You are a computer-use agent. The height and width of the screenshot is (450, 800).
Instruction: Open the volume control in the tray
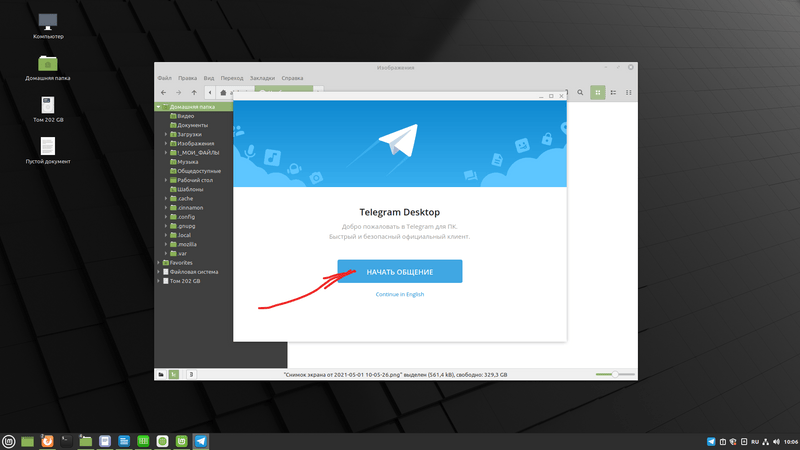tap(777, 442)
